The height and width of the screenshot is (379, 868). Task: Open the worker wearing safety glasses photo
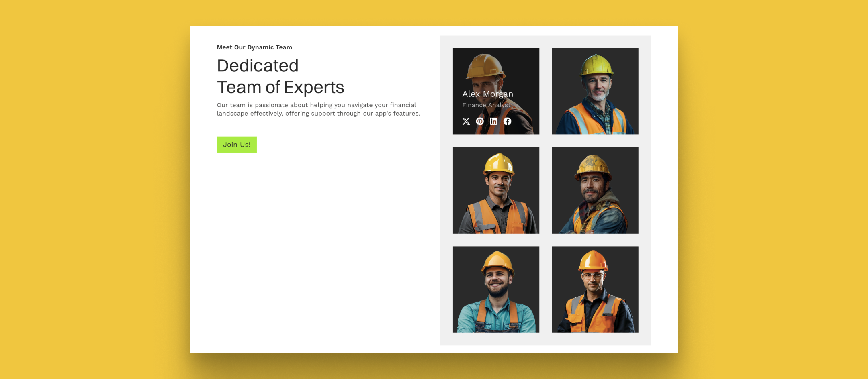[x=595, y=289]
